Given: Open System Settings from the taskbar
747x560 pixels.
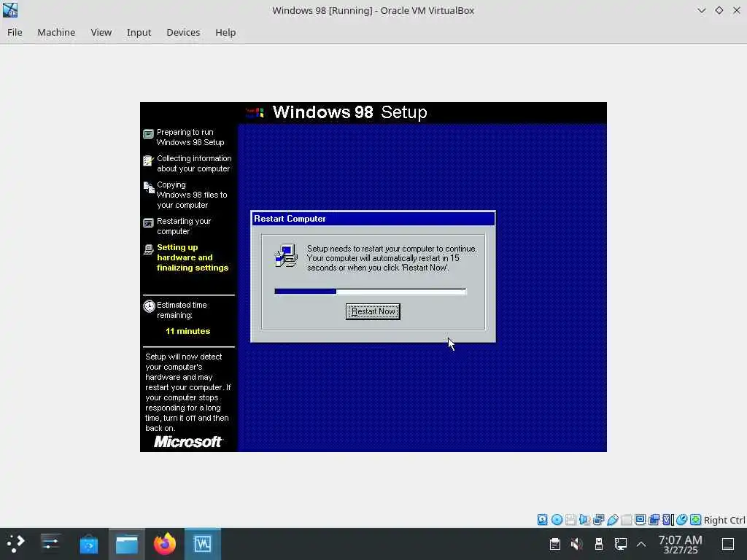Looking at the screenshot, I should click(x=50, y=543).
